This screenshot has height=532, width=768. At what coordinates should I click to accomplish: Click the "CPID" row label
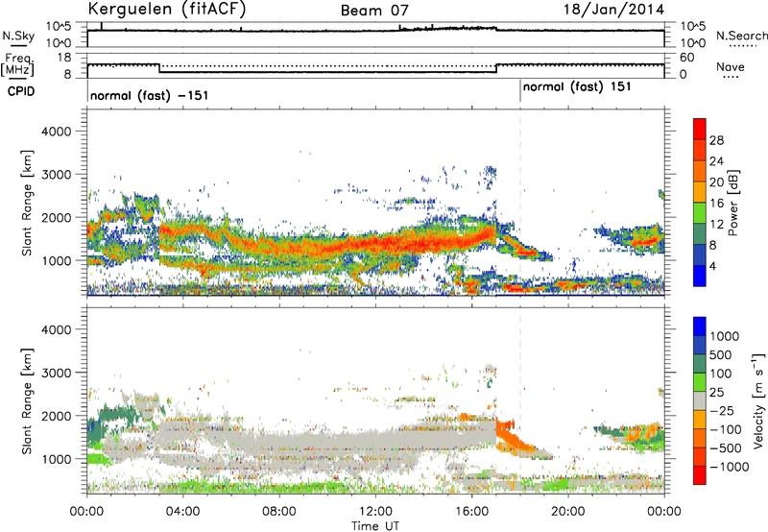(x=20, y=91)
